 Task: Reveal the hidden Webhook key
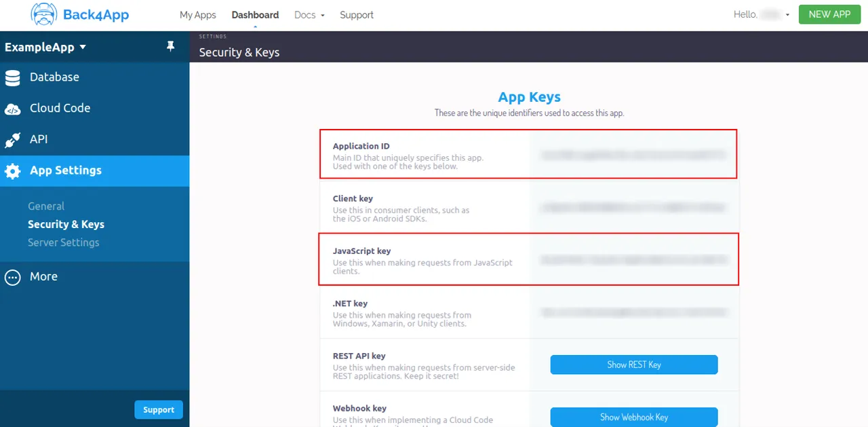(633, 417)
